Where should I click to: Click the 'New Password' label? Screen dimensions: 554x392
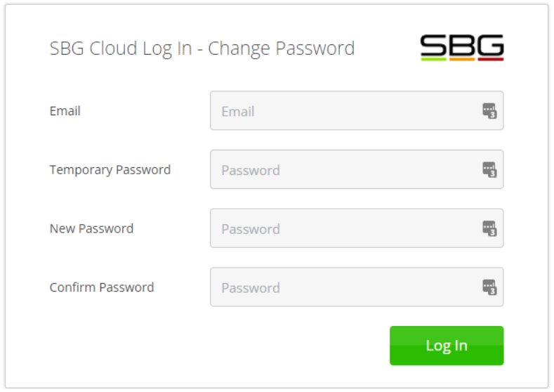pyautogui.click(x=91, y=229)
